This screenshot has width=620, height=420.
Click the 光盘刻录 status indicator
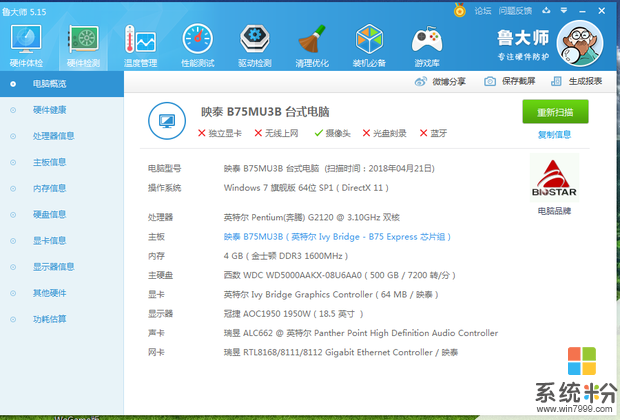[x=384, y=133]
